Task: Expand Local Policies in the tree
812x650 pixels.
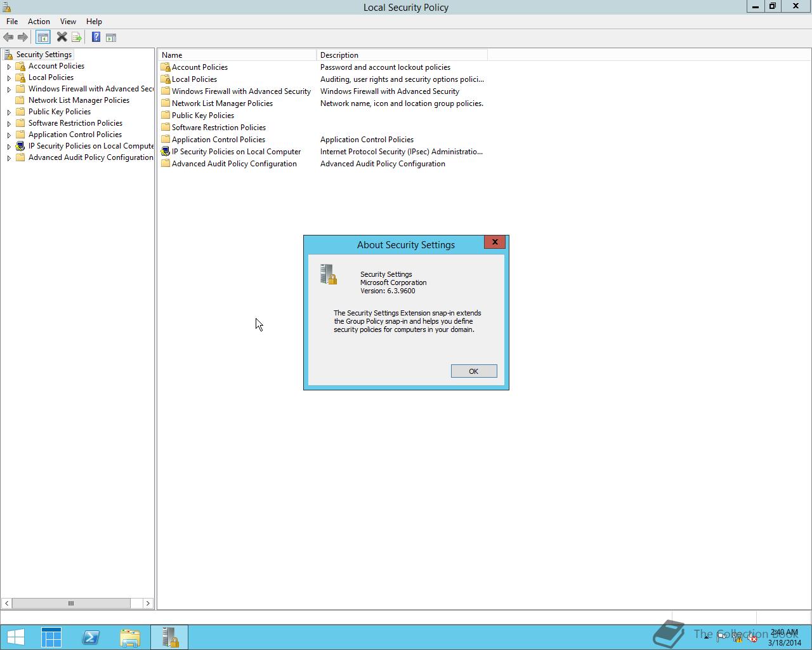Action: click(x=9, y=78)
